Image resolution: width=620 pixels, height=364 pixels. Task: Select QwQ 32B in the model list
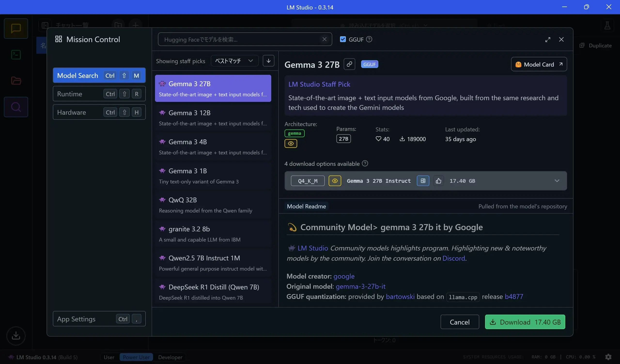coord(213,204)
